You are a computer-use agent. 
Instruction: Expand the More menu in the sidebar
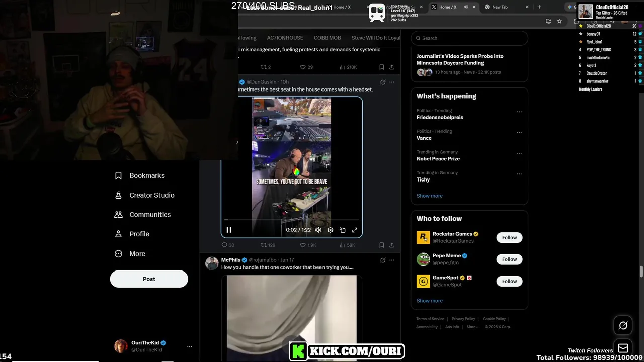click(130, 254)
